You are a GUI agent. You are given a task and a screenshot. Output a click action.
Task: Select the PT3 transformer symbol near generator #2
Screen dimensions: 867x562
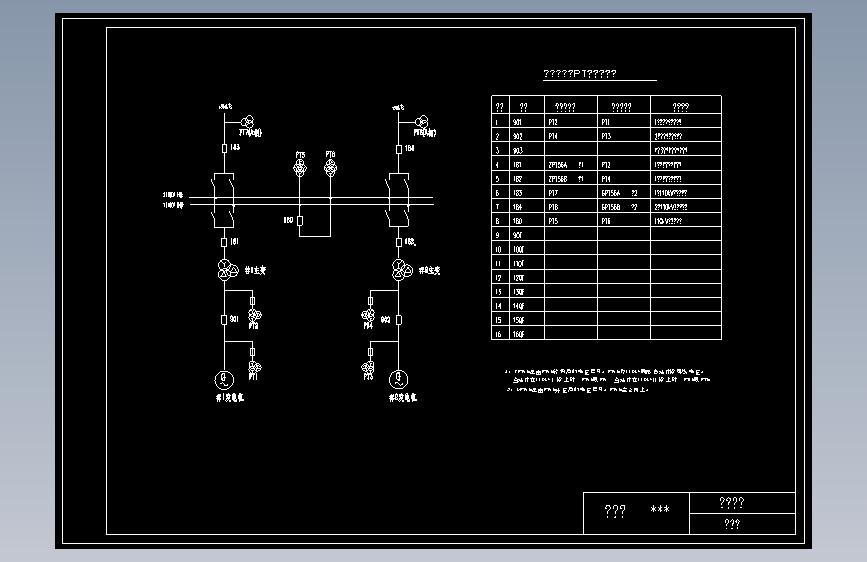click(x=368, y=367)
